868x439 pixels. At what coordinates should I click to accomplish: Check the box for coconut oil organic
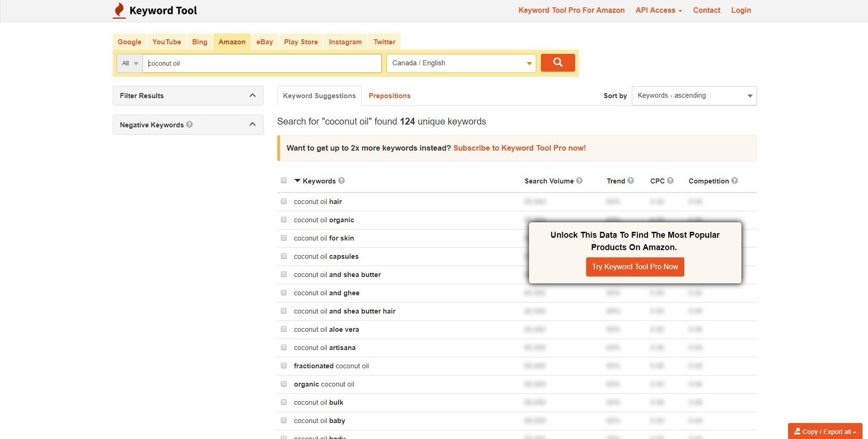coord(284,219)
